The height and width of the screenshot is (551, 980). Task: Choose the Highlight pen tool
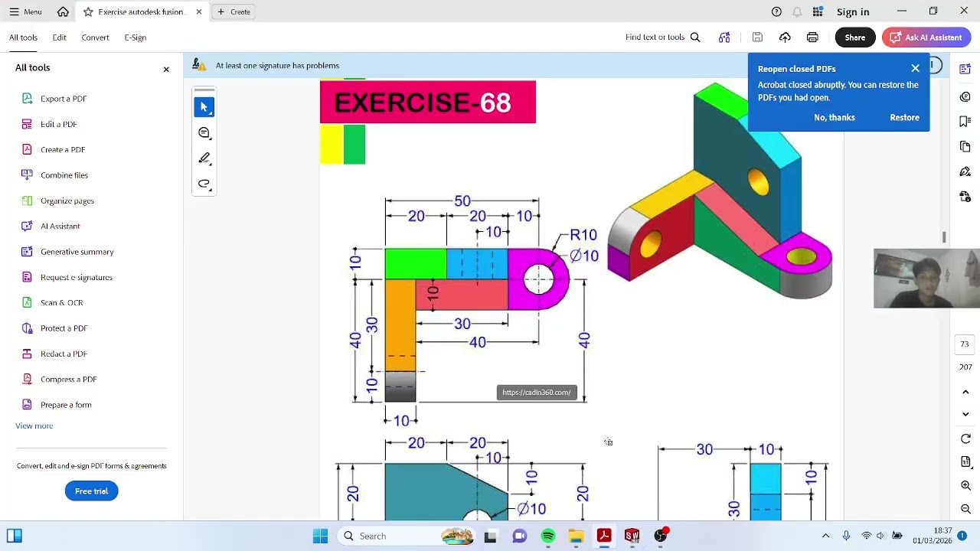tap(204, 158)
